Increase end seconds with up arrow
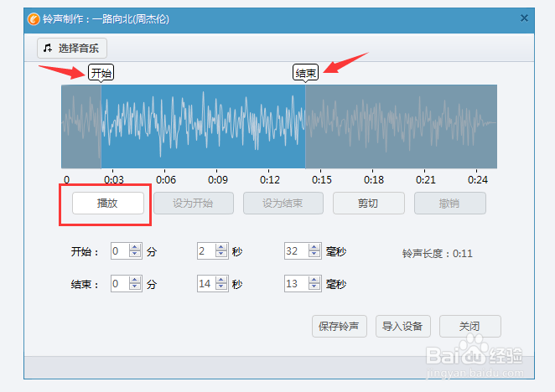 coord(221,280)
